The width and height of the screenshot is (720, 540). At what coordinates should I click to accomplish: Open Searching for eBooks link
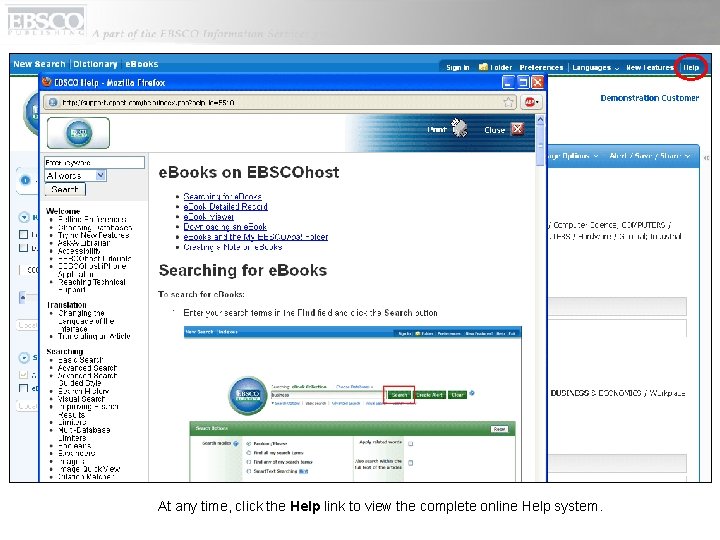click(222, 197)
